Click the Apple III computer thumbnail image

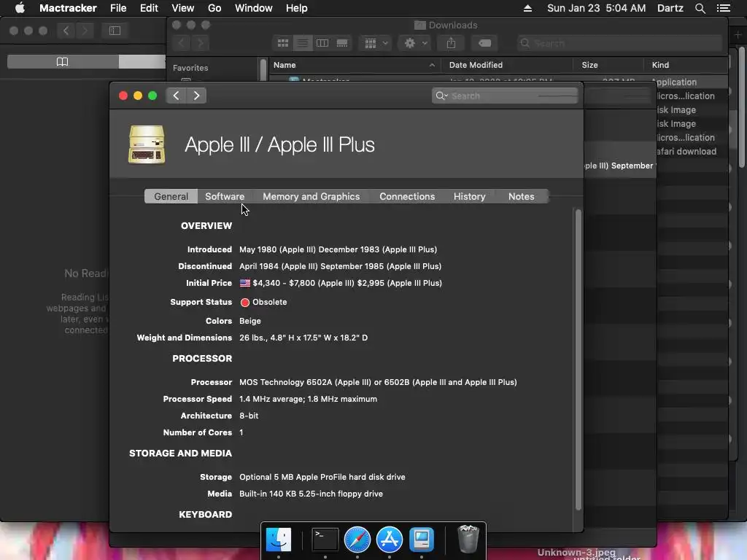[147, 144]
